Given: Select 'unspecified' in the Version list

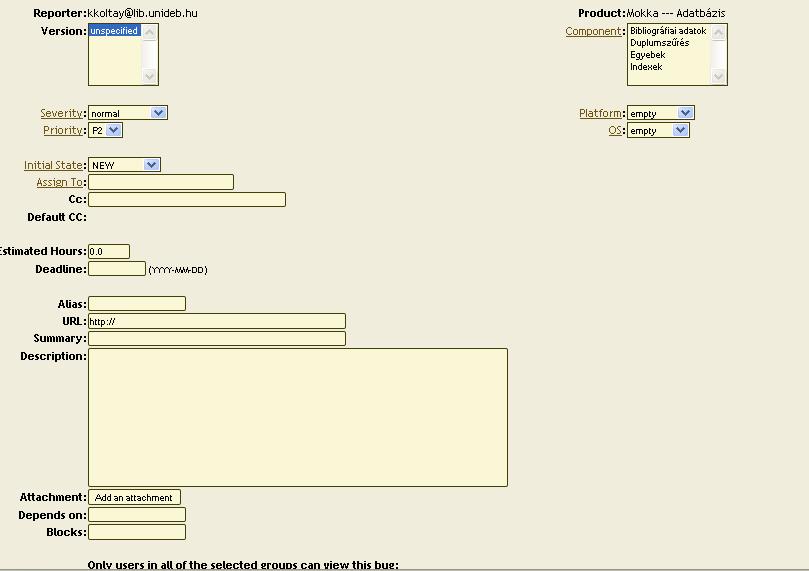Looking at the screenshot, I should pyautogui.click(x=114, y=31).
